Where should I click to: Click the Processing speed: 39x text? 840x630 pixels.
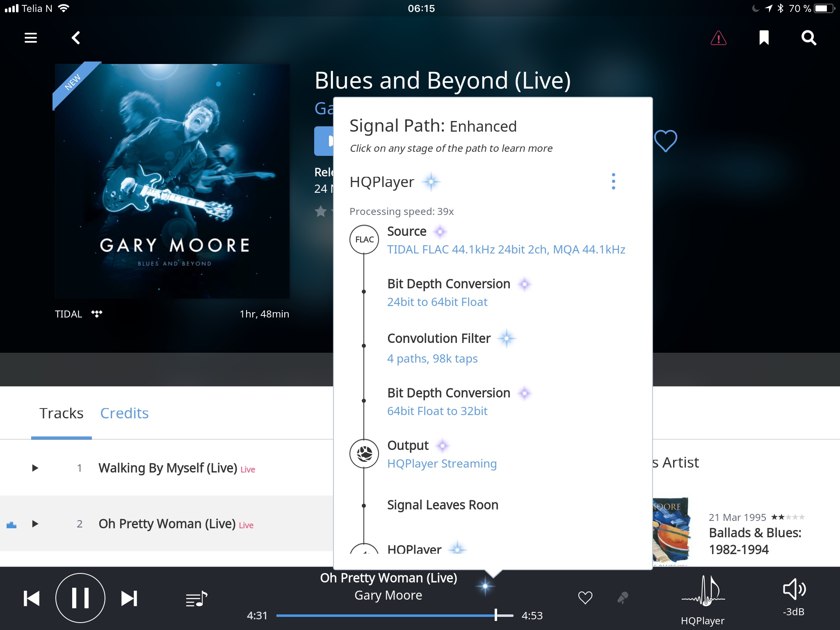402,211
